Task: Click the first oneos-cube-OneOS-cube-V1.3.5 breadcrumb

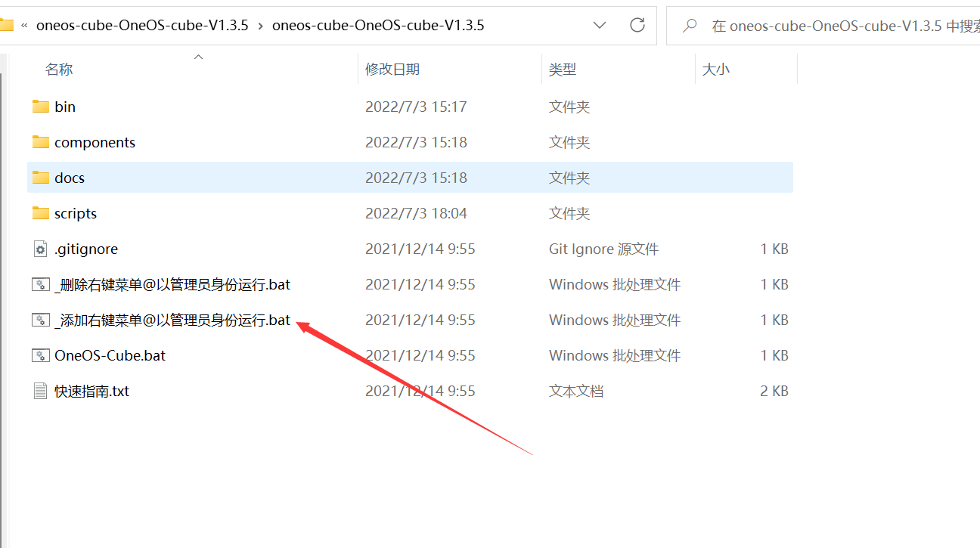Action: click(x=142, y=25)
